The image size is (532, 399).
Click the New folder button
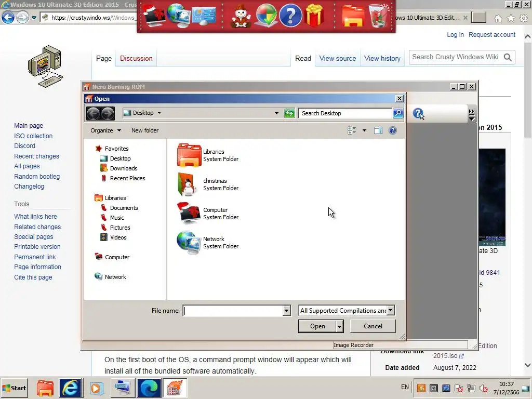point(145,130)
